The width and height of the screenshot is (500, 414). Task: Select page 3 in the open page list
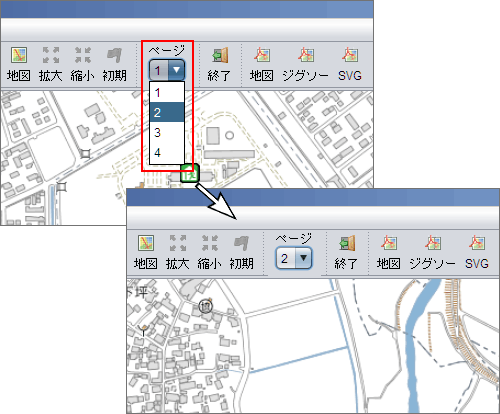pos(167,132)
